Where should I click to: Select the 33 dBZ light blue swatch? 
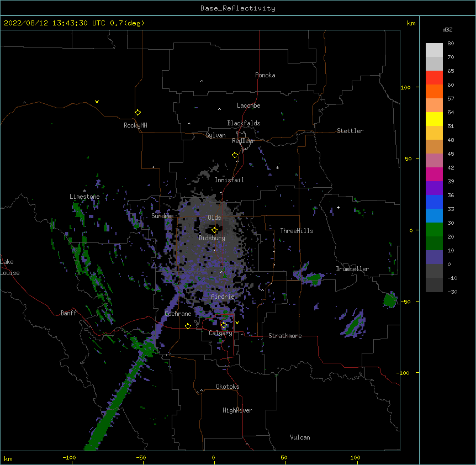[x=434, y=216]
